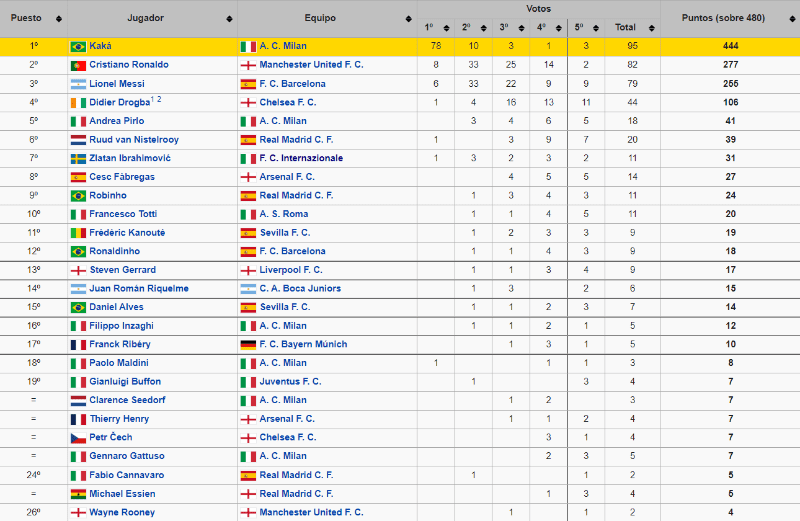Click the Sweden flag beside Zlatan Ibrahimović
The image size is (800, 521).
(x=78, y=158)
